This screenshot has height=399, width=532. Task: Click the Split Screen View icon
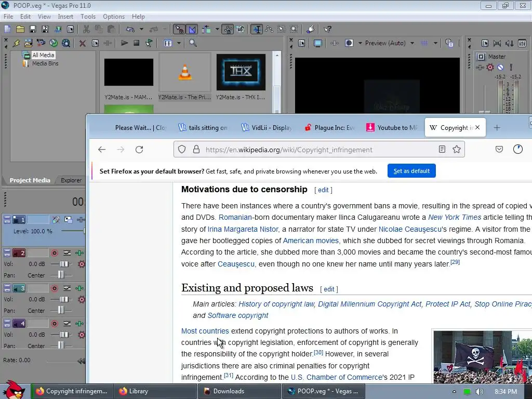pos(349,43)
